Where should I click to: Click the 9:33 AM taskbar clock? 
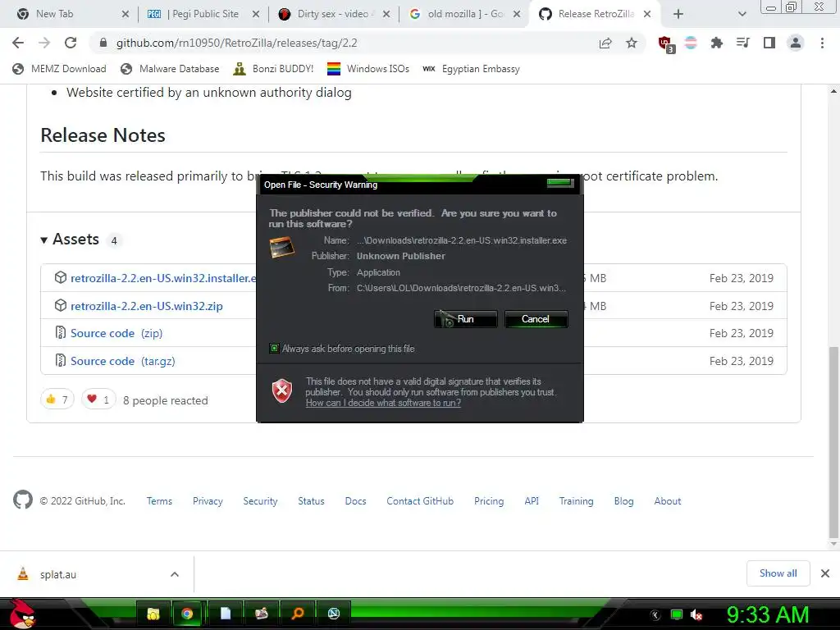tap(767, 614)
